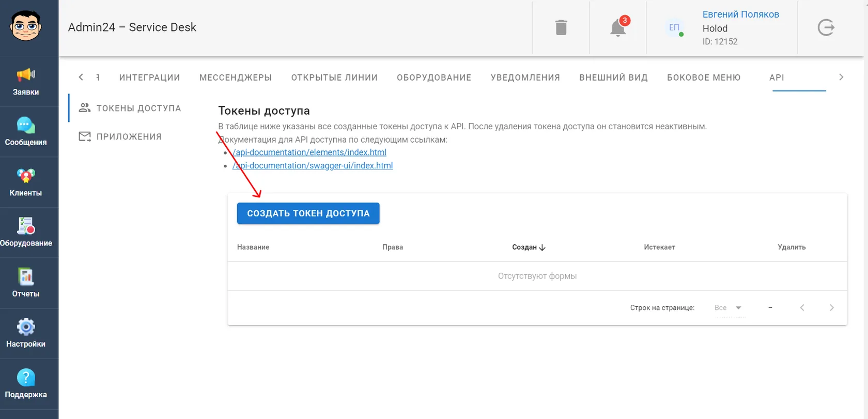This screenshot has height=419, width=868.
Task: Click the Удалить column header
Action: (792, 247)
